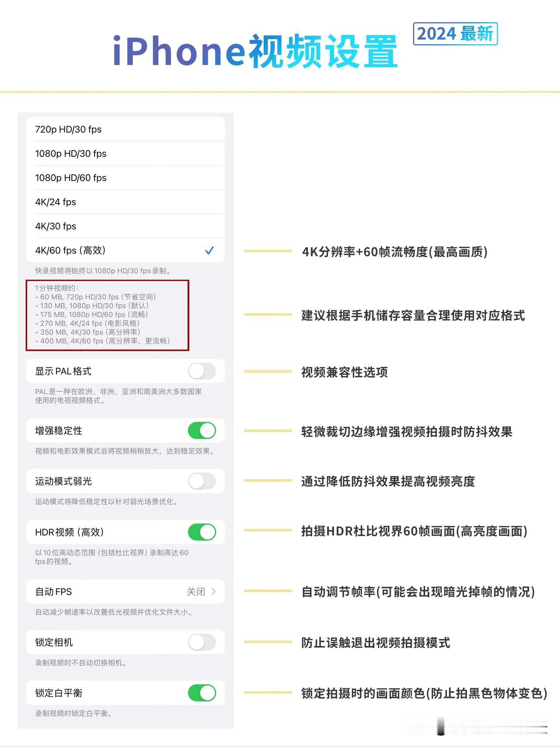Viewport: 560px width, 747px height.
Task: Select 4K/60 fps (高效) option
Action: pyautogui.click(x=126, y=250)
